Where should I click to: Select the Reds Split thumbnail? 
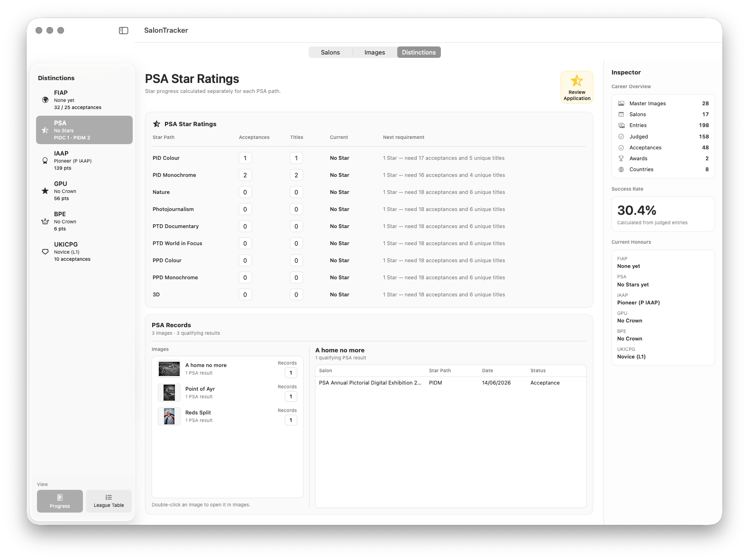click(169, 416)
